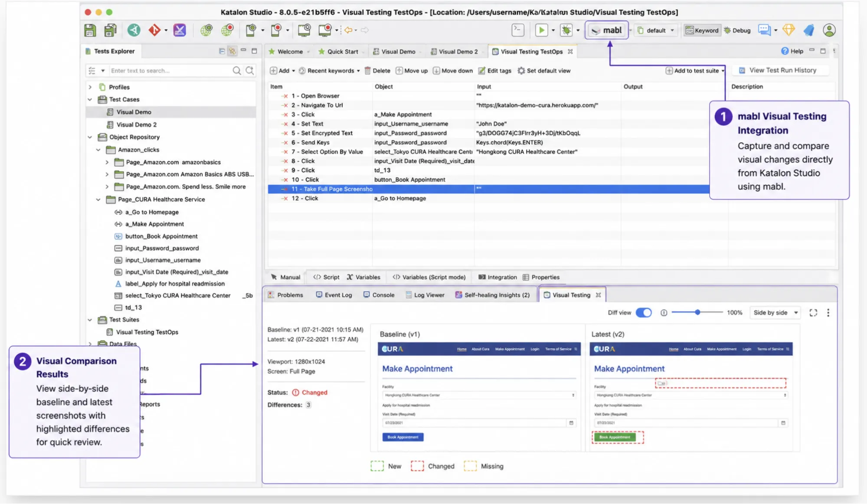
Task: Open the chat bubble feedback icon
Action: click(x=764, y=30)
